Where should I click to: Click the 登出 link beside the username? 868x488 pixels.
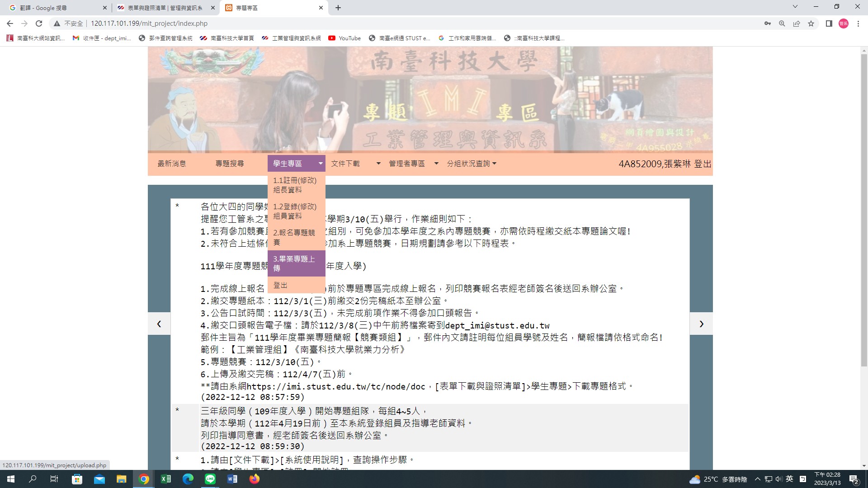(x=703, y=164)
